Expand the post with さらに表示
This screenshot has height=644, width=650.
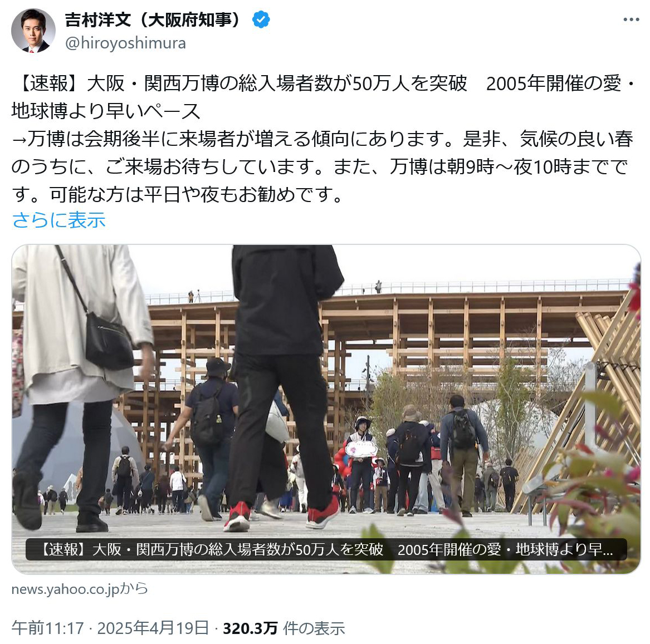tap(59, 220)
